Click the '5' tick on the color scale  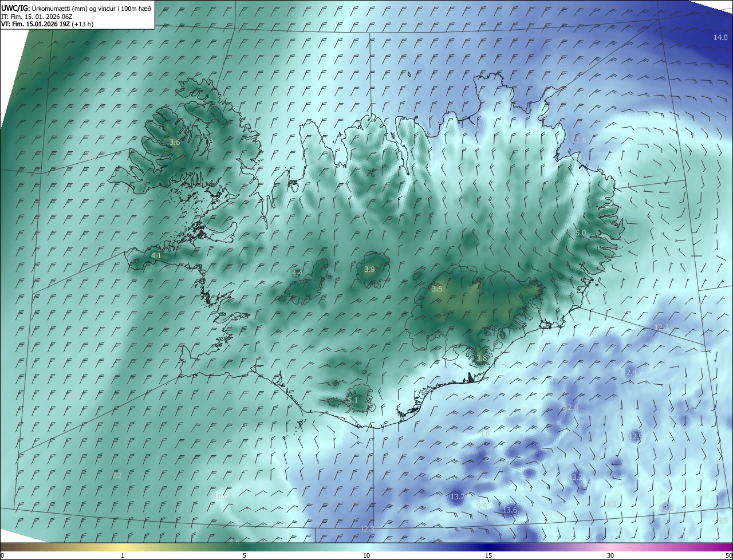[x=245, y=556]
